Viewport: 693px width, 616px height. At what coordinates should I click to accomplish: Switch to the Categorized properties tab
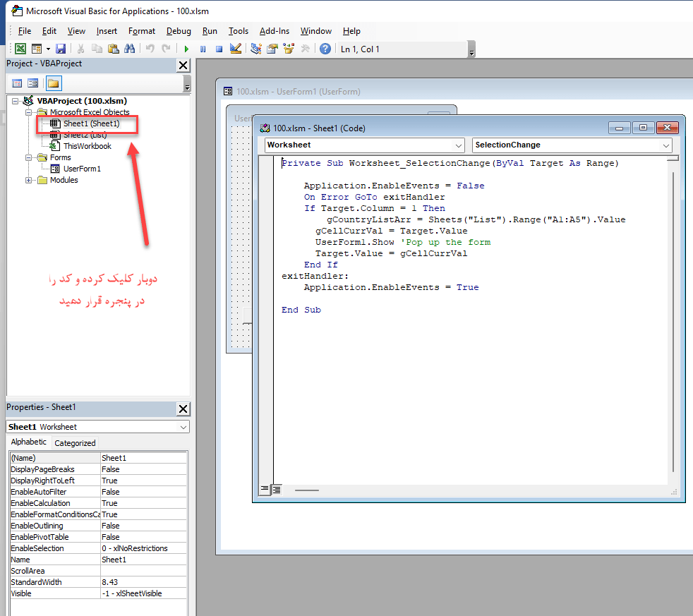pyautogui.click(x=75, y=443)
